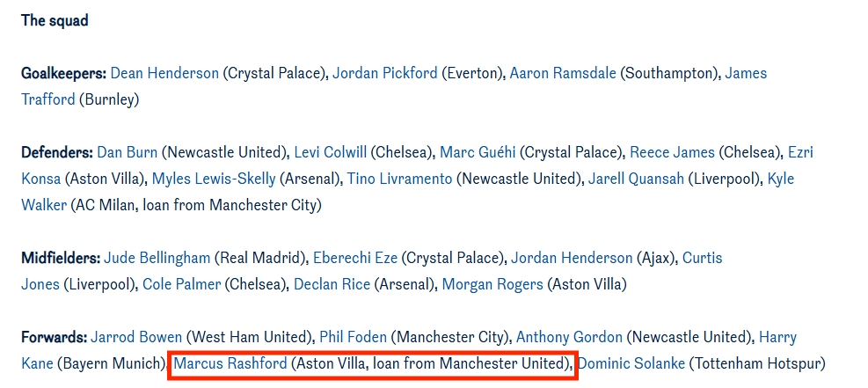Follow the Eberechi Eze link
The image size is (868, 388).
(x=355, y=258)
